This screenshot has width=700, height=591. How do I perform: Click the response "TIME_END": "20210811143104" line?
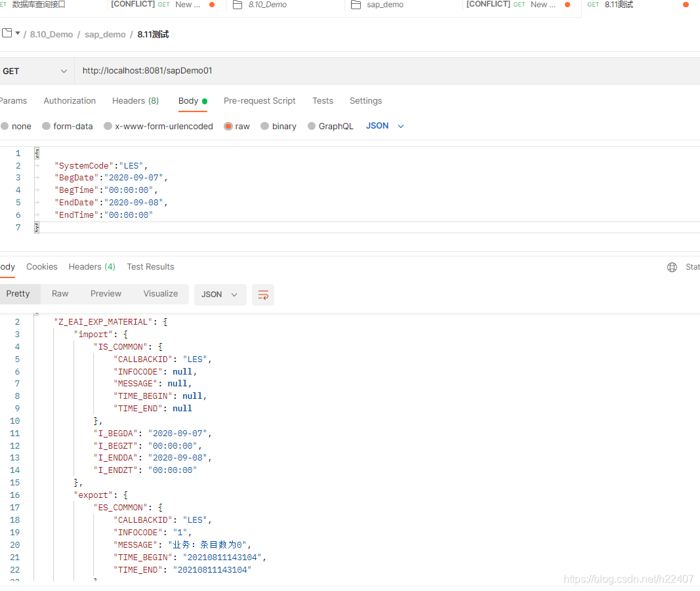click(x=182, y=570)
